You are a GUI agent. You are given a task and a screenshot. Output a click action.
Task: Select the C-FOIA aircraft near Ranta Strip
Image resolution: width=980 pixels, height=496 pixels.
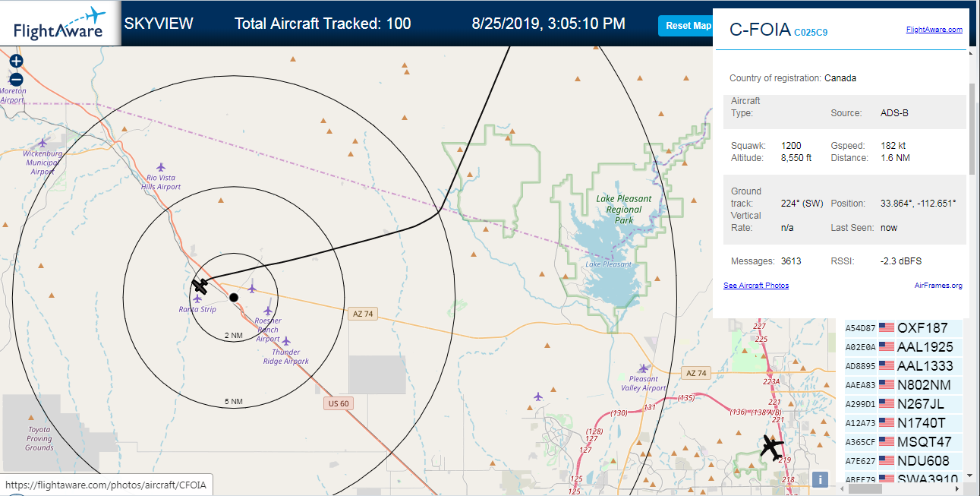200,286
